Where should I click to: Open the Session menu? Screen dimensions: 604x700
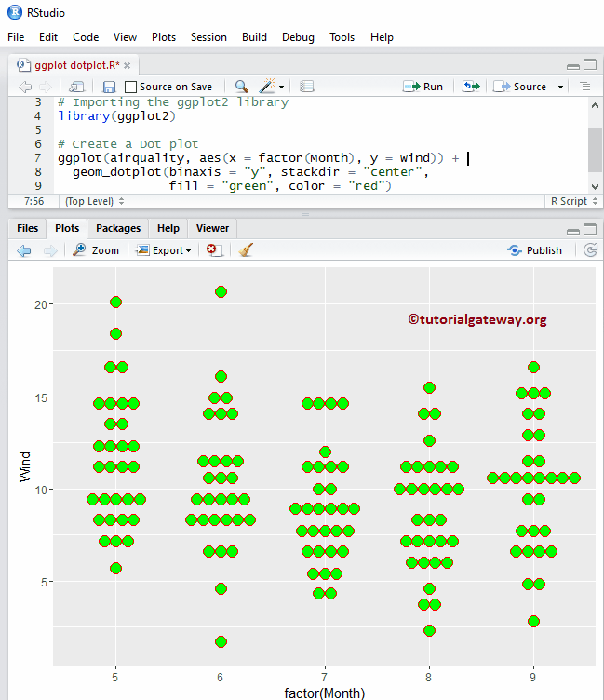pos(208,37)
